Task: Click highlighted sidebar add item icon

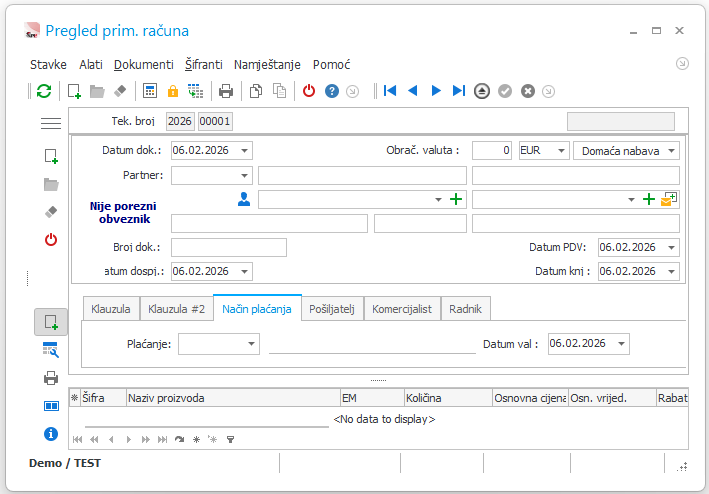Action: [x=51, y=322]
